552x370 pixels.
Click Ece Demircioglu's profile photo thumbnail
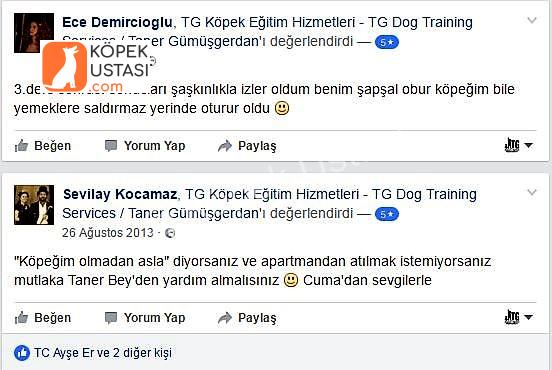(x=34, y=33)
